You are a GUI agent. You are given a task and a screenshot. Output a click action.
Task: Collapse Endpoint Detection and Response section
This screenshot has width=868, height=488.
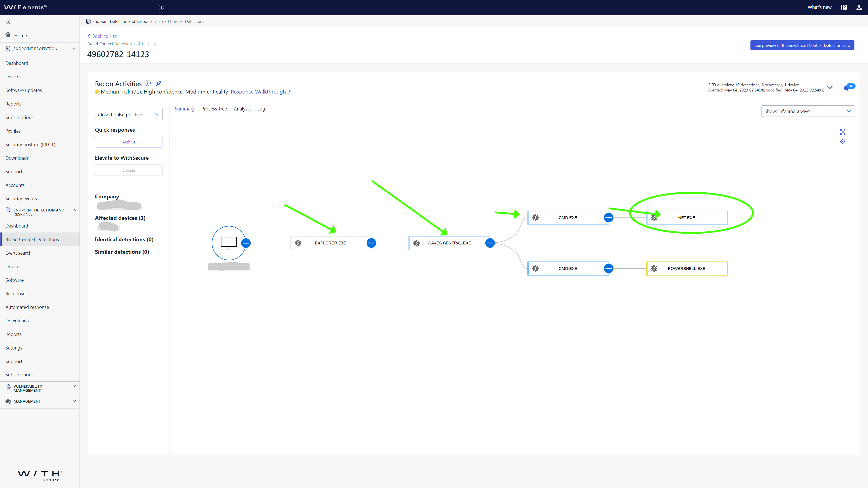(x=74, y=210)
